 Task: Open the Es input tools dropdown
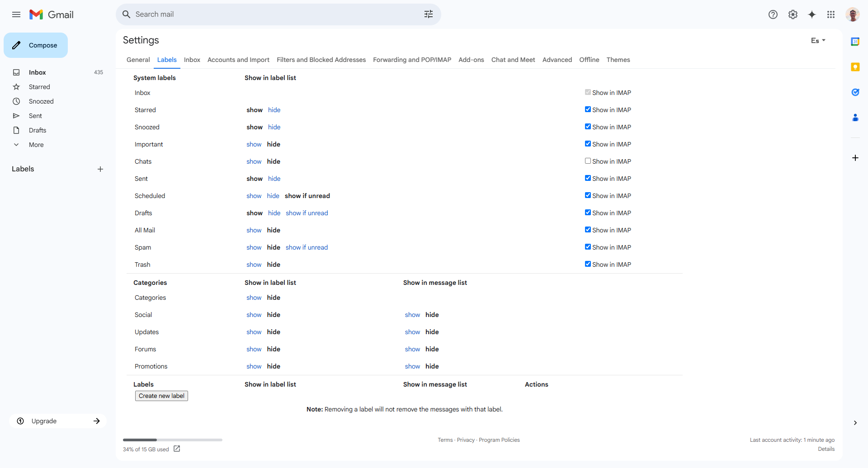(x=818, y=41)
